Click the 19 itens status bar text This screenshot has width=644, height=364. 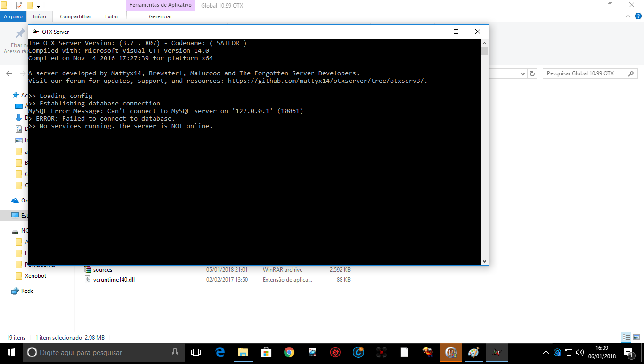16,338
